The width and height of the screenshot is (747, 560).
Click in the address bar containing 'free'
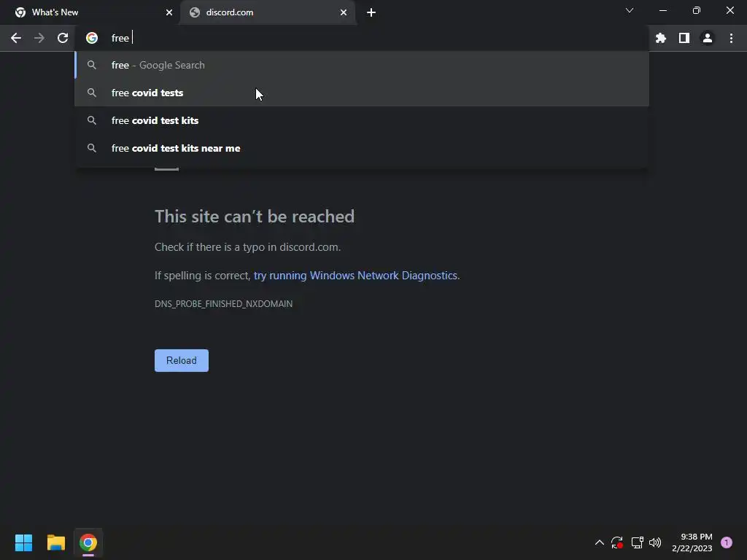tap(362, 38)
